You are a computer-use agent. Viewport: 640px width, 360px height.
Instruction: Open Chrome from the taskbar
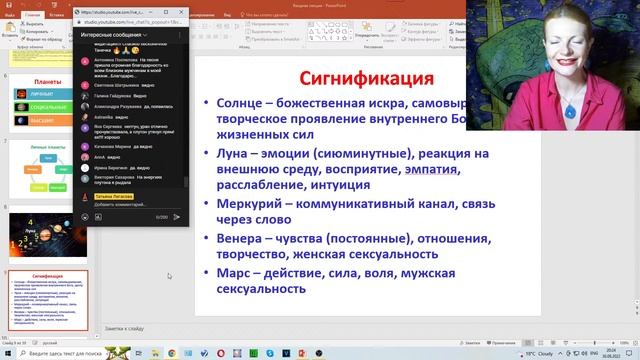(x=171, y=353)
